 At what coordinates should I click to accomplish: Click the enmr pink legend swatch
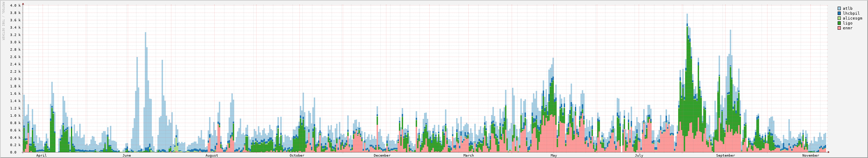coord(839,28)
